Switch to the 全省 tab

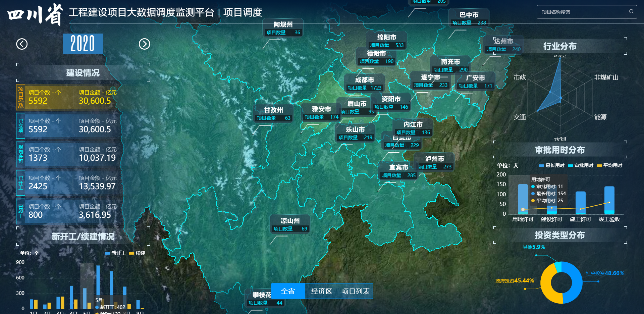click(x=288, y=291)
